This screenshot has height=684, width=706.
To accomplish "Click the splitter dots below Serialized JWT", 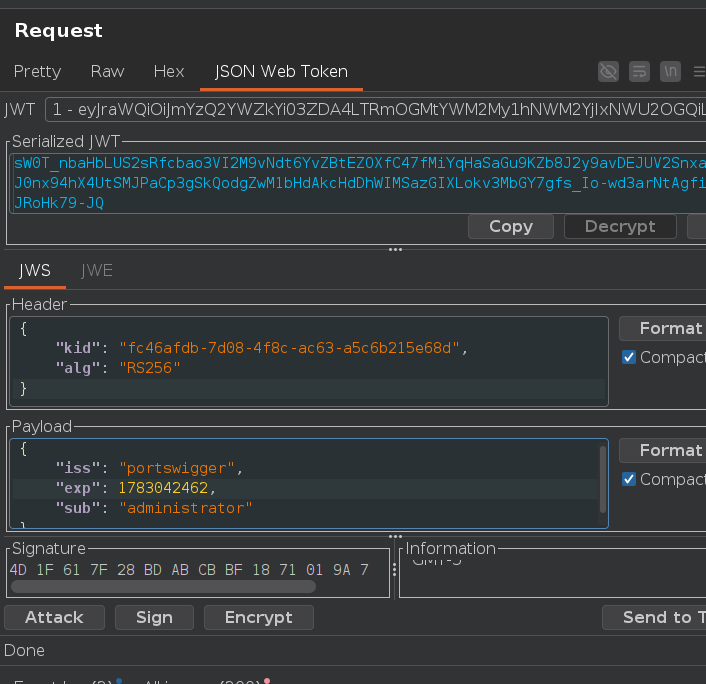I will 395,249.
